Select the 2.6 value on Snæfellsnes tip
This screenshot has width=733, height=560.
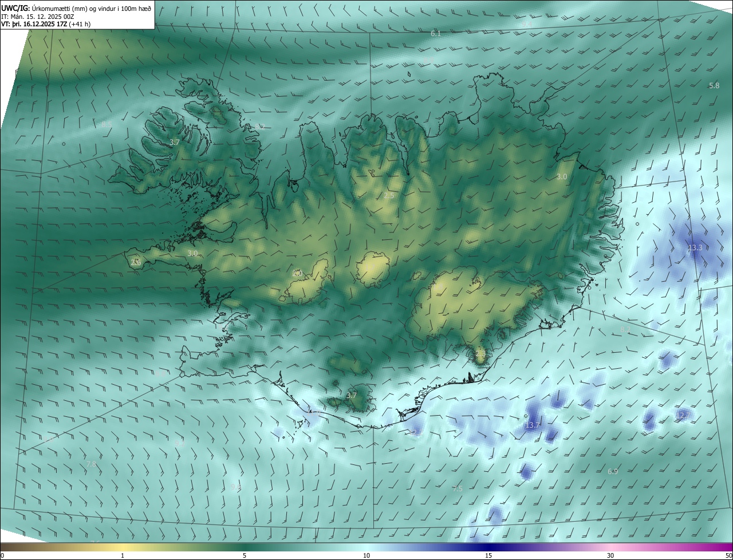pos(136,262)
